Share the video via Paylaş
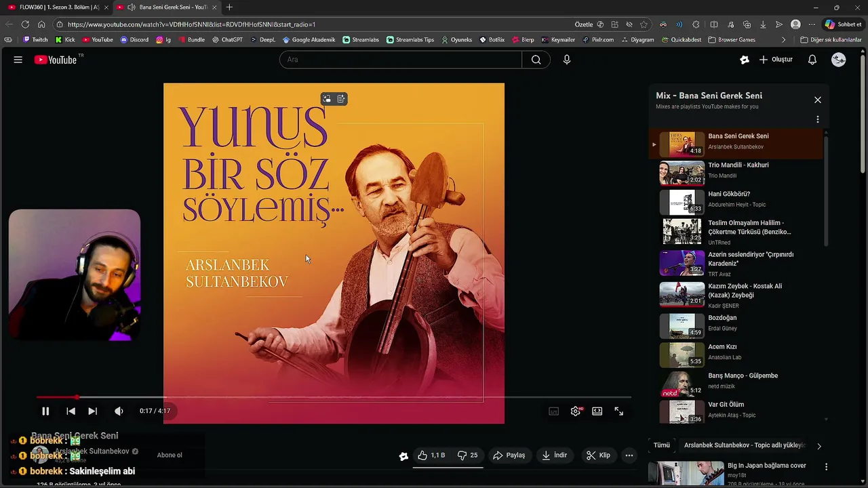 pos(509,455)
